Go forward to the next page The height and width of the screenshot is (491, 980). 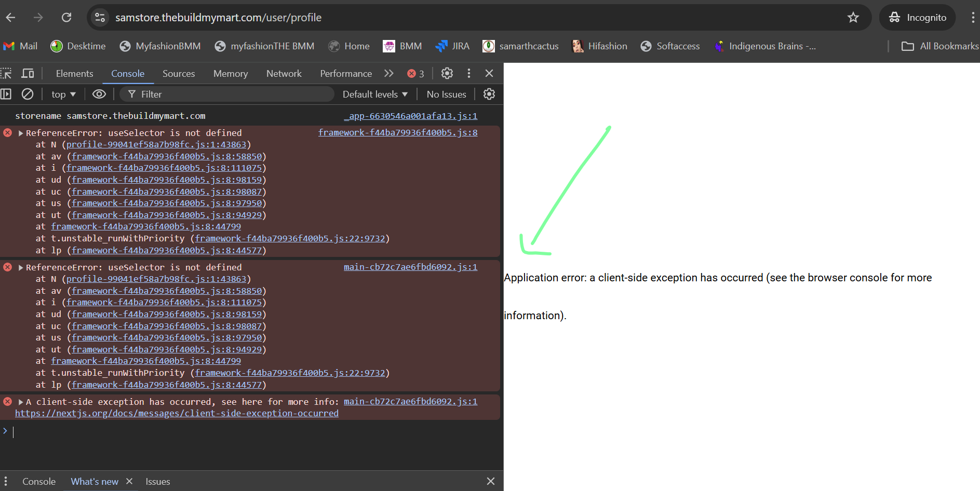coord(38,18)
